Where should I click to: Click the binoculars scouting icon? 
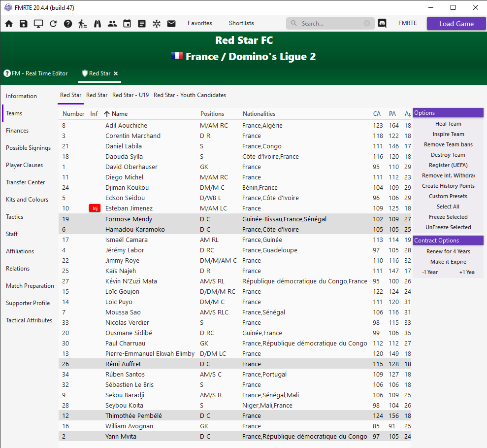coord(97,24)
